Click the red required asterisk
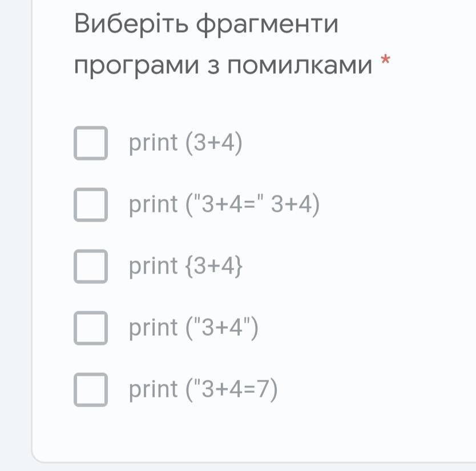The width and height of the screenshot is (476, 471). click(x=385, y=59)
